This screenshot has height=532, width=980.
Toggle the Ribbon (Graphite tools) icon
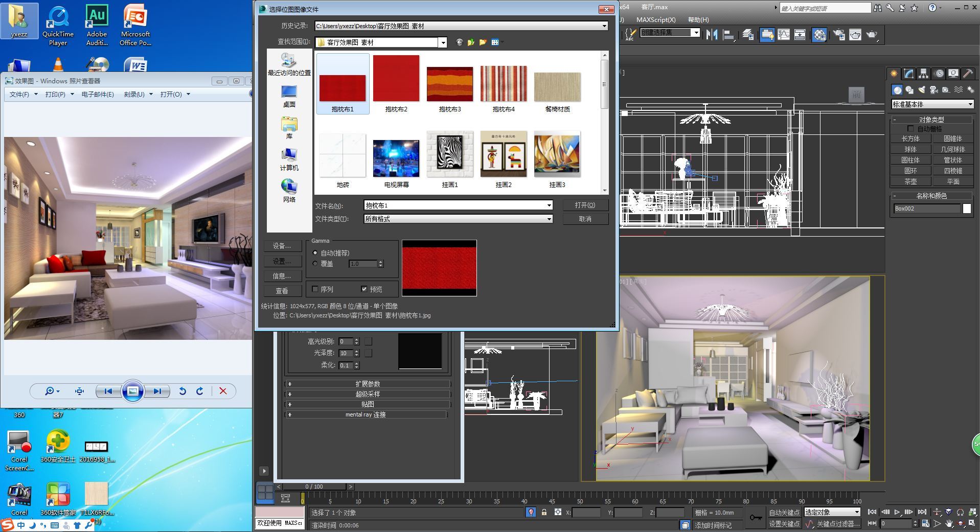click(767, 35)
